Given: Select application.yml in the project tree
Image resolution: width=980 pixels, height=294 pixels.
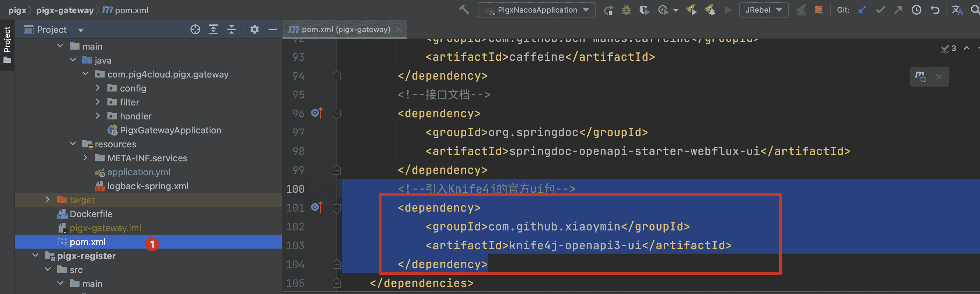Looking at the screenshot, I should [x=138, y=172].
